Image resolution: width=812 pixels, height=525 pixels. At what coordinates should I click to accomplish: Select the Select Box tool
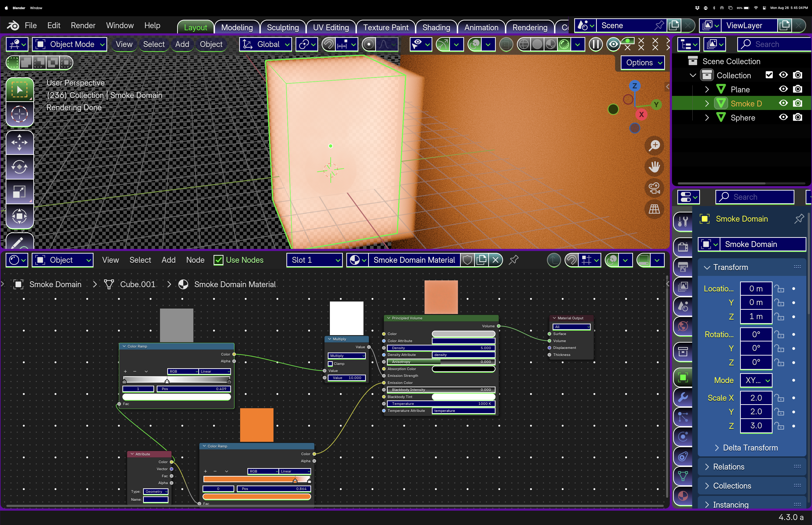click(20, 90)
